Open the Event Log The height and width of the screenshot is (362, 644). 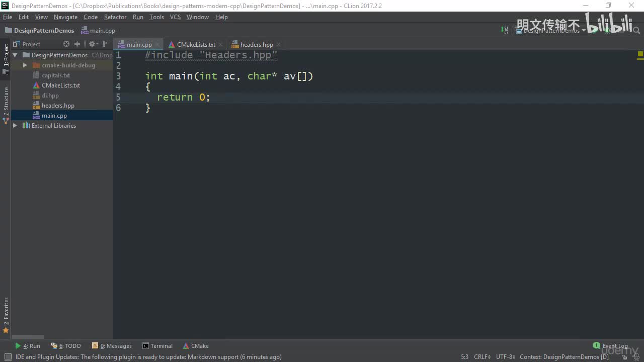[610, 346]
